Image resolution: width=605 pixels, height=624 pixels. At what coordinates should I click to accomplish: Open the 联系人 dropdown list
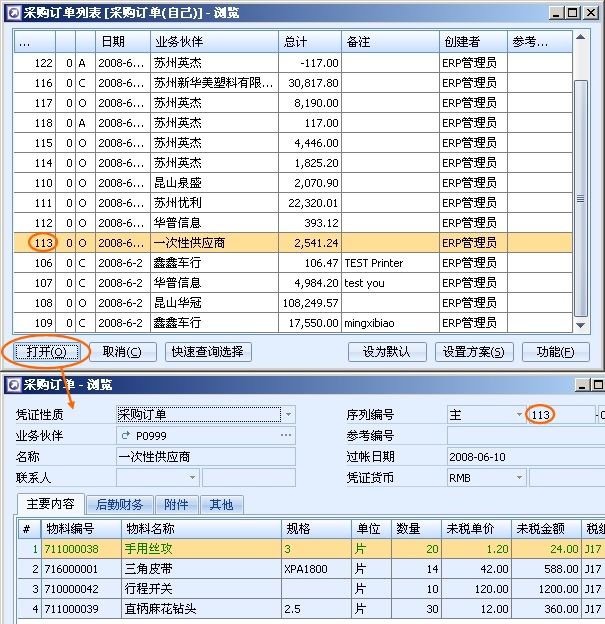(193, 478)
